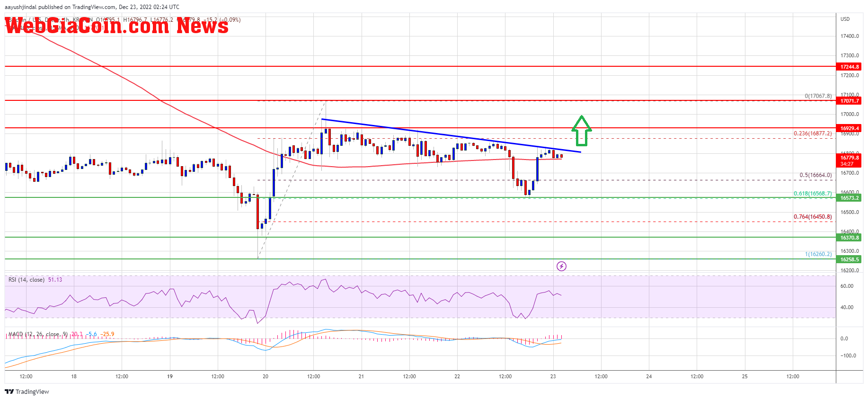Click the RSI axis 40.00 label

[x=847, y=307]
